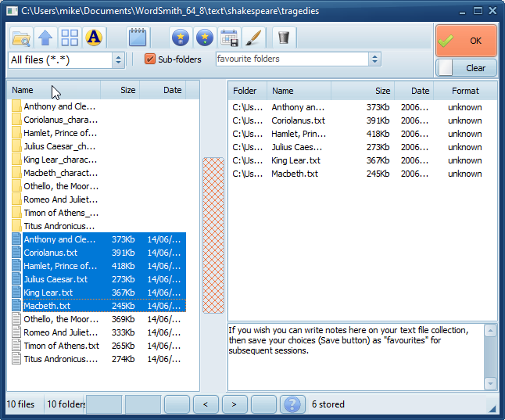Sort the left file list by Size column

[121, 91]
